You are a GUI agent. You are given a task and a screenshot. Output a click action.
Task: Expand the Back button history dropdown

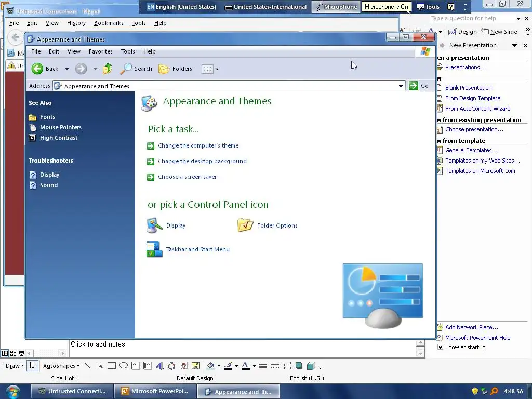(66, 69)
